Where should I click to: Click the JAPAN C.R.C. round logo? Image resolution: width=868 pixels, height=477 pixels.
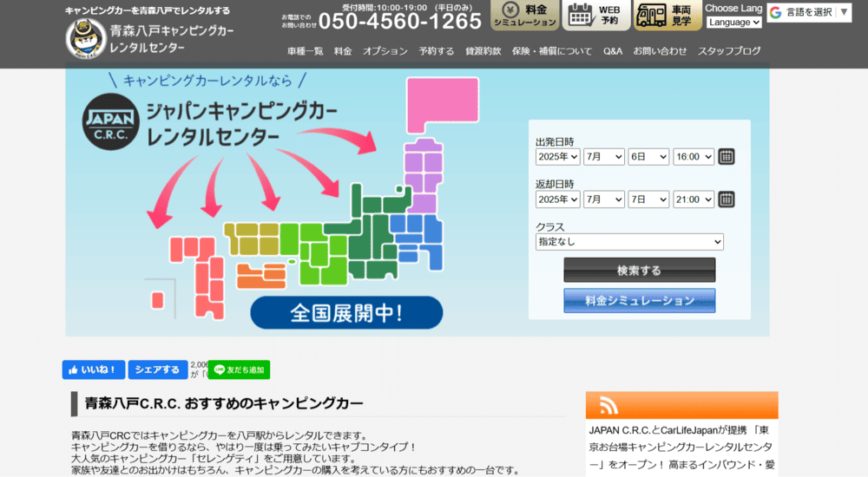[x=111, y=121]
